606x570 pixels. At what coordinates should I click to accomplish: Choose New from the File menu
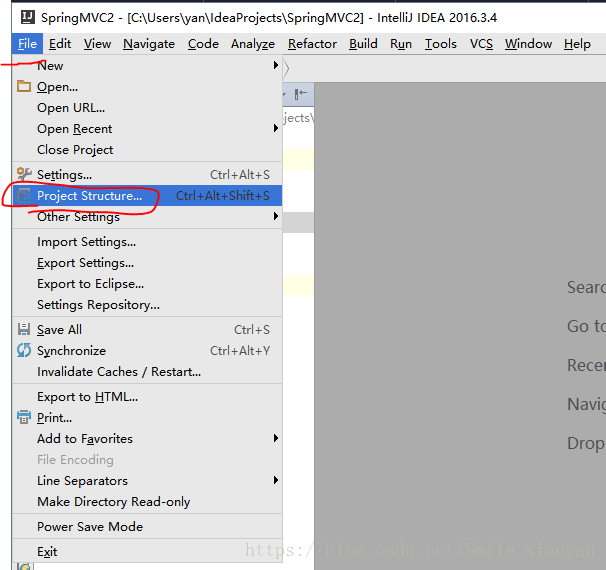(x=147, y=65)
